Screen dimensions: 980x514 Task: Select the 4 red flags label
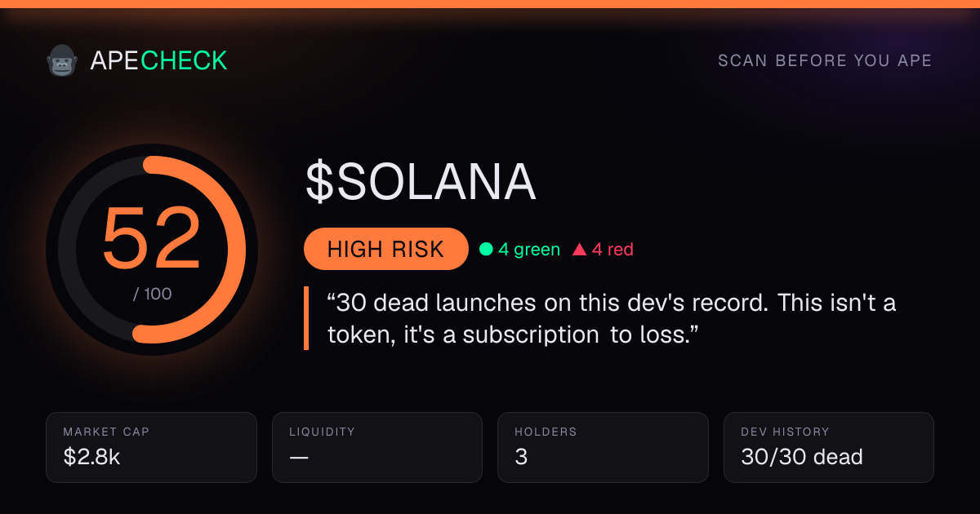coord(612,250)
